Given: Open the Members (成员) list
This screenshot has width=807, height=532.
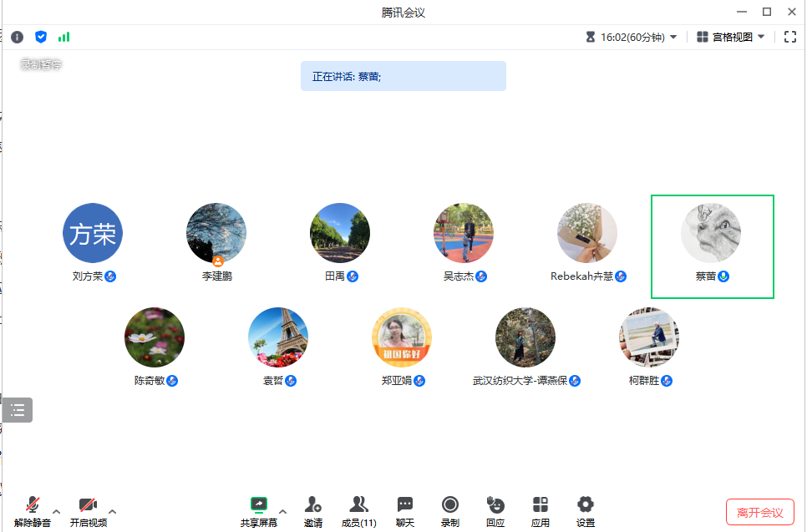Looking at the screenshot, I should (x=359, y=510).
